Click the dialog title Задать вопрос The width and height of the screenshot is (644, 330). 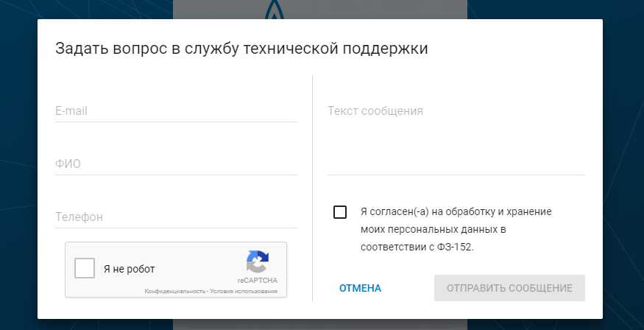(241, 49)
